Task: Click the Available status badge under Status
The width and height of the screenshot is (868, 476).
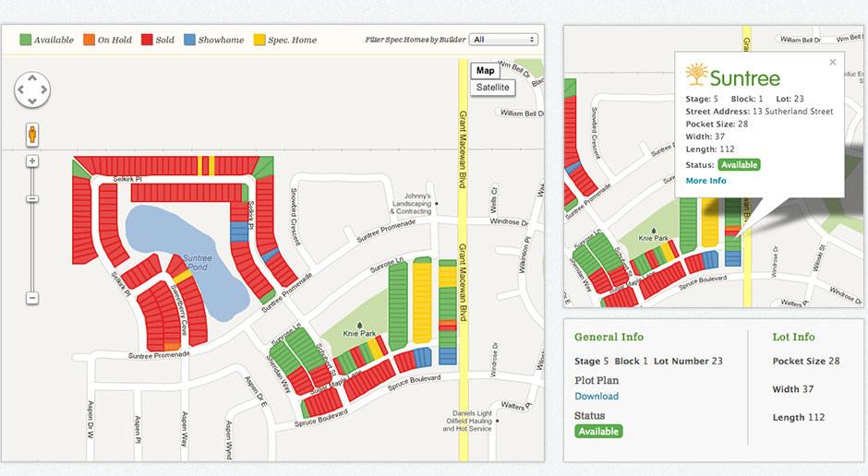Action: [x=598, y=431]
